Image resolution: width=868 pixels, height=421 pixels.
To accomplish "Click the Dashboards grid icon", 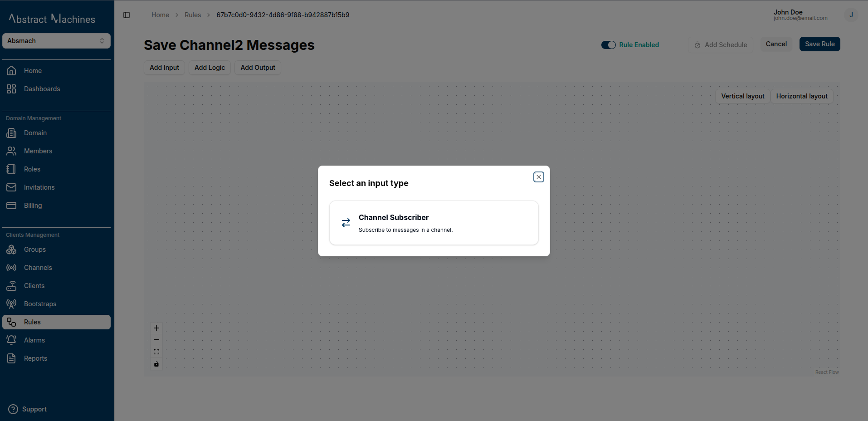I will (x=11, y=89).
